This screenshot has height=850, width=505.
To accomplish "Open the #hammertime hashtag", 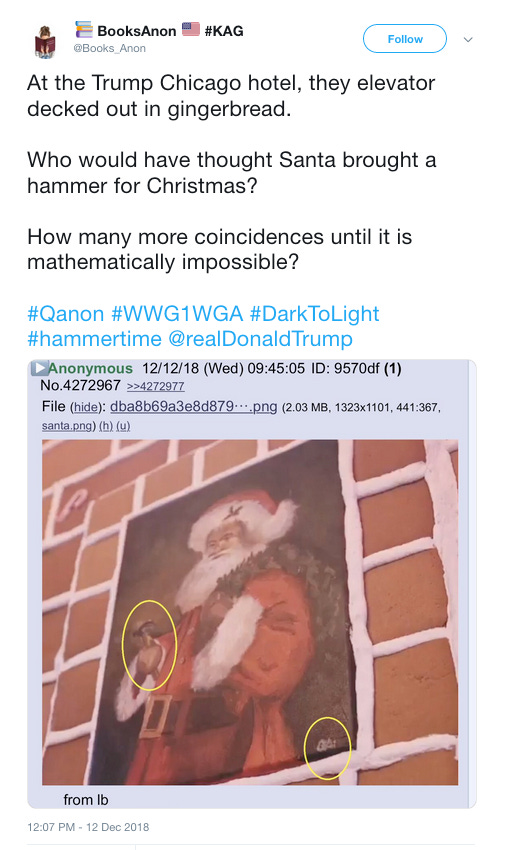I will [x=94, y=339].
